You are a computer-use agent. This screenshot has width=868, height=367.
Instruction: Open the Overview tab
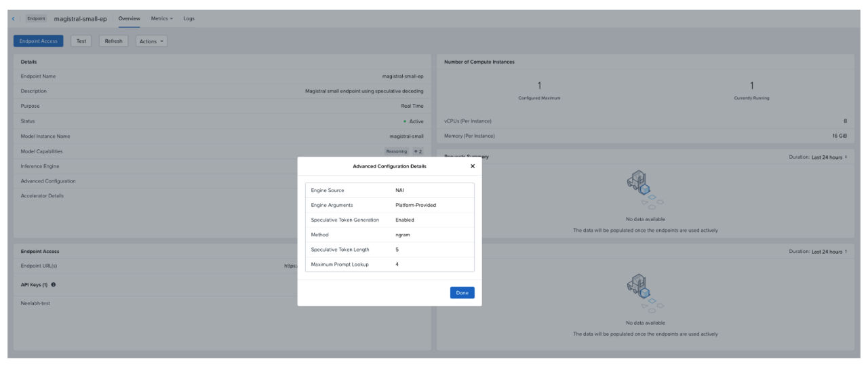tap(129, 18)
